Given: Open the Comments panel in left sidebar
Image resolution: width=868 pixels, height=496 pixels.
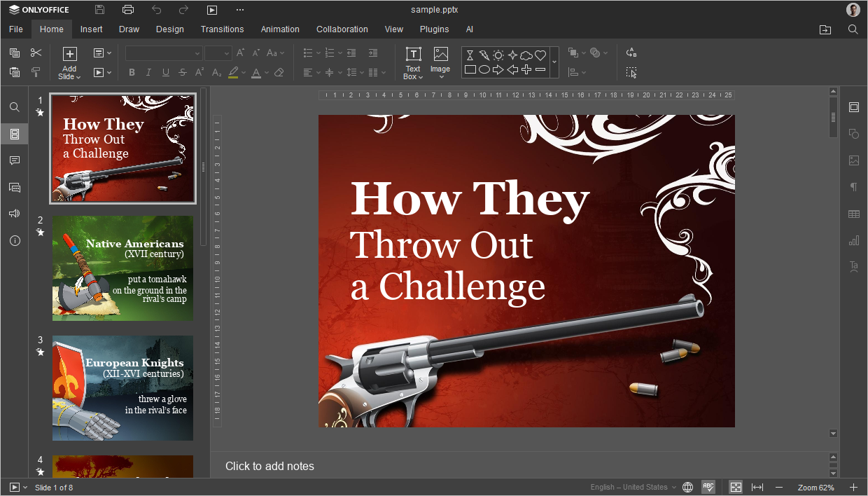Looking at the screenshot, I should [14, 160].
